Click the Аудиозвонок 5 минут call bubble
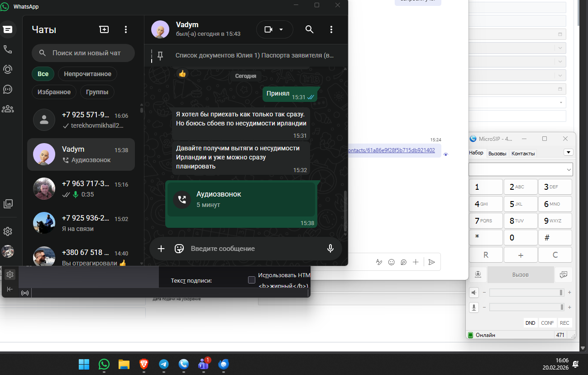The height and width of the screenshot is (375, 588). pyautogui.click(x=241, y=199)
